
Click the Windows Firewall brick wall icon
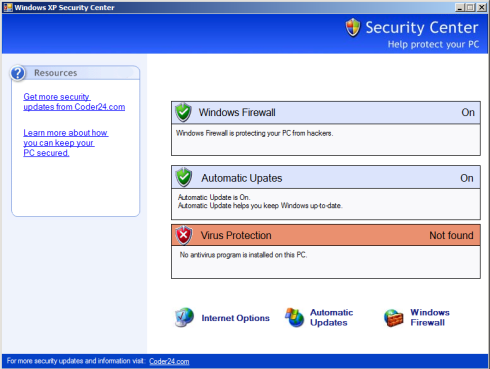point(393,318)
